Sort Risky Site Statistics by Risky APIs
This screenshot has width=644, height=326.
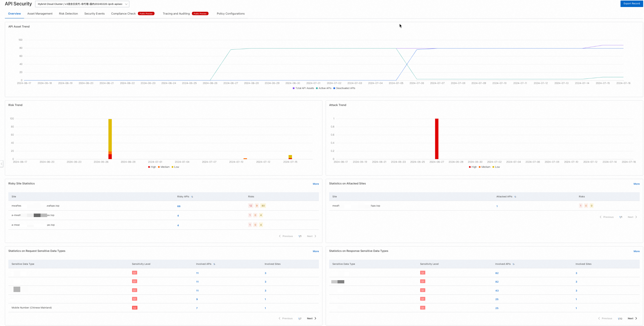tap(192, 197)
